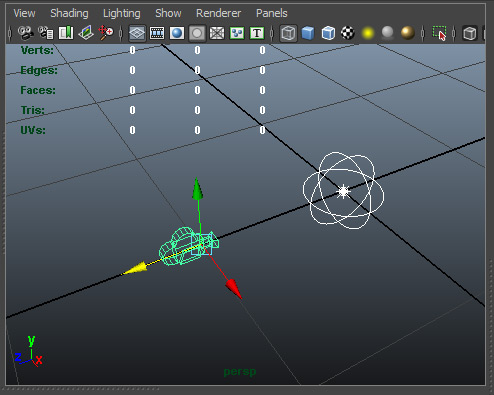The width and height of the screenshot is (494, 395).
Task: Toggle the Safe Action overlay icon
Action: pyautogui.click(x=237, y=33)
